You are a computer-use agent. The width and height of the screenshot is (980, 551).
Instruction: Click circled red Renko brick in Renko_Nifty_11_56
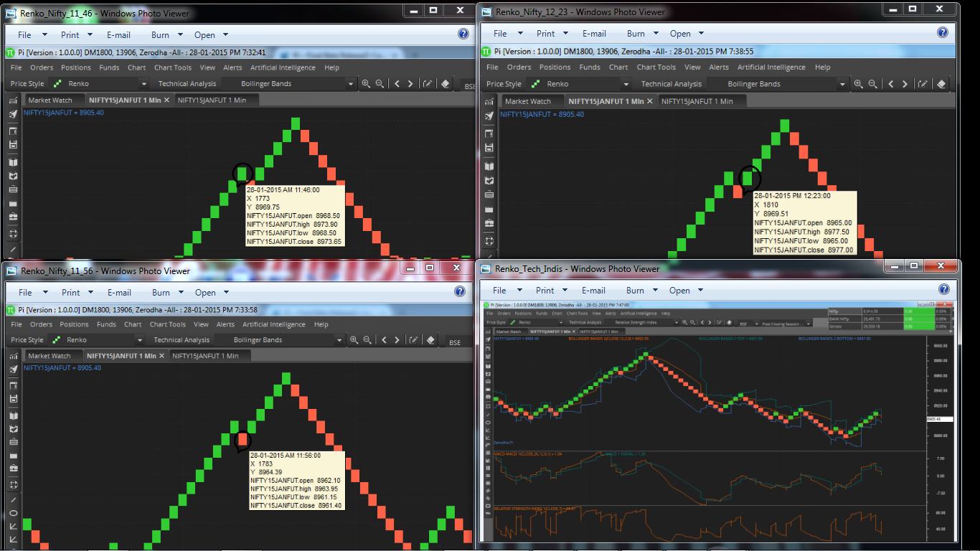click(242, 439)
